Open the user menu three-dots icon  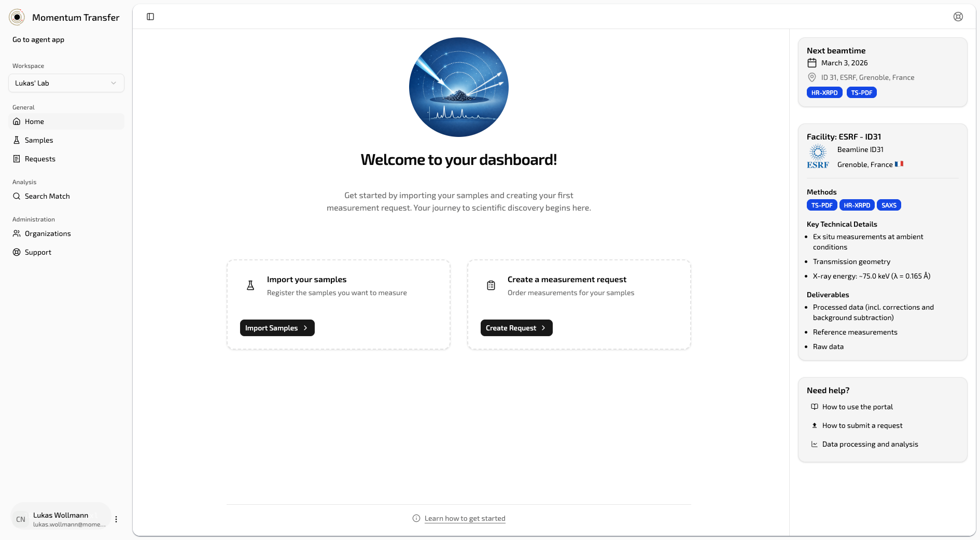click(116, 519)
